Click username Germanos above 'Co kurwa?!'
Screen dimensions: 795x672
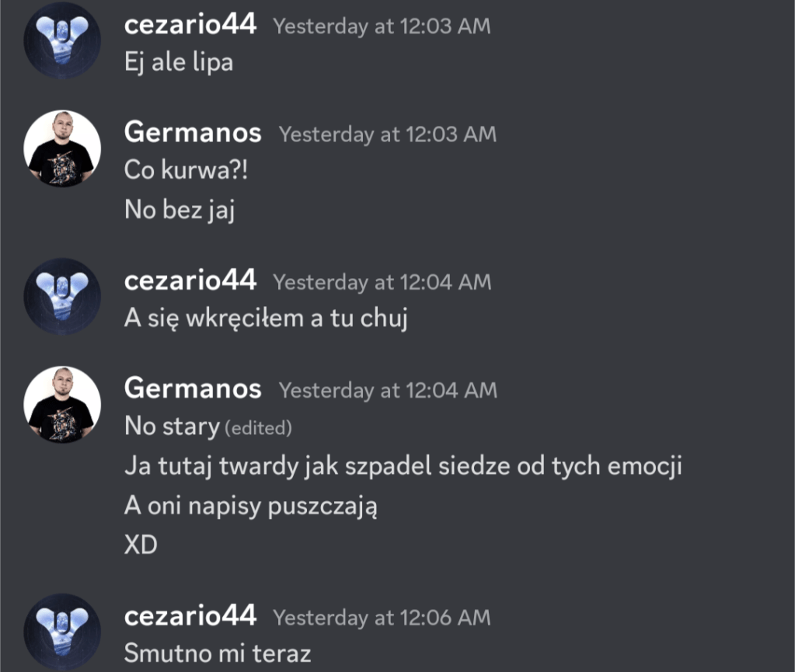(193, 132)
